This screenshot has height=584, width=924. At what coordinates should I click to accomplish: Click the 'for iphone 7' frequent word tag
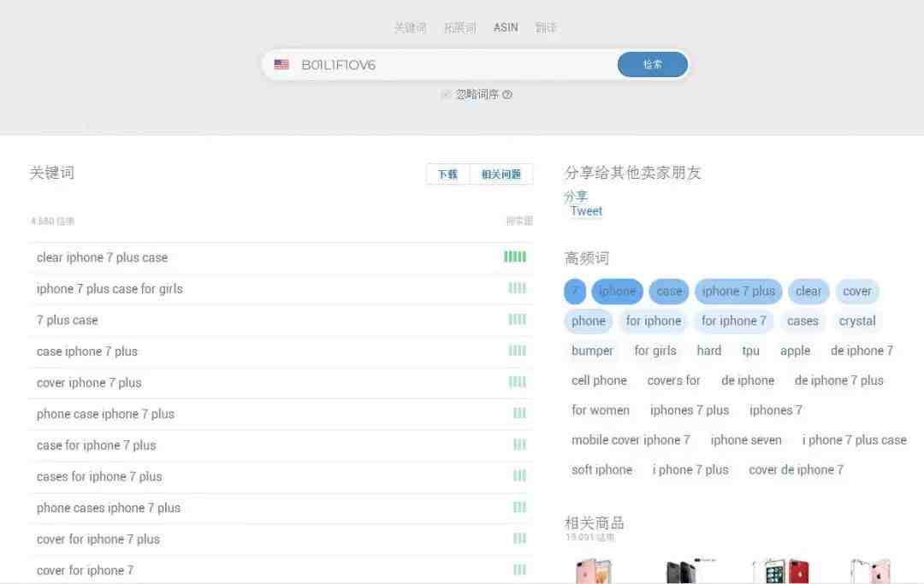tap(734, 321)
